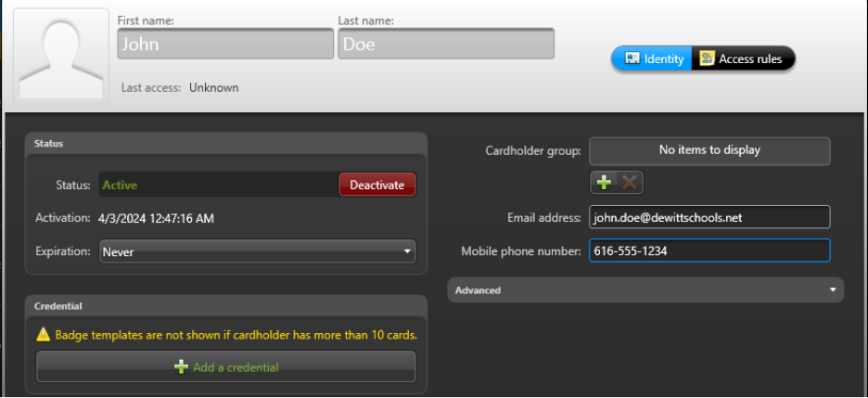The image size is (868, 398).
Task: Click the Email address field
Action: click(709, 217)
